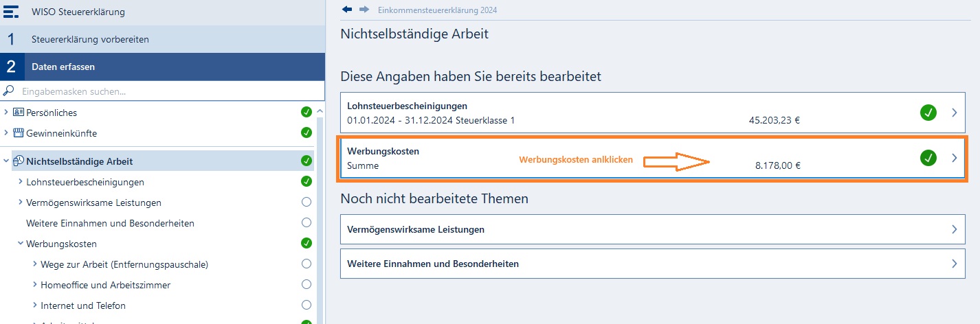Screen dimensions: 980x324
Task: Click the Nichtselbständige Arbeit clock icon
Action: (19, 161)
